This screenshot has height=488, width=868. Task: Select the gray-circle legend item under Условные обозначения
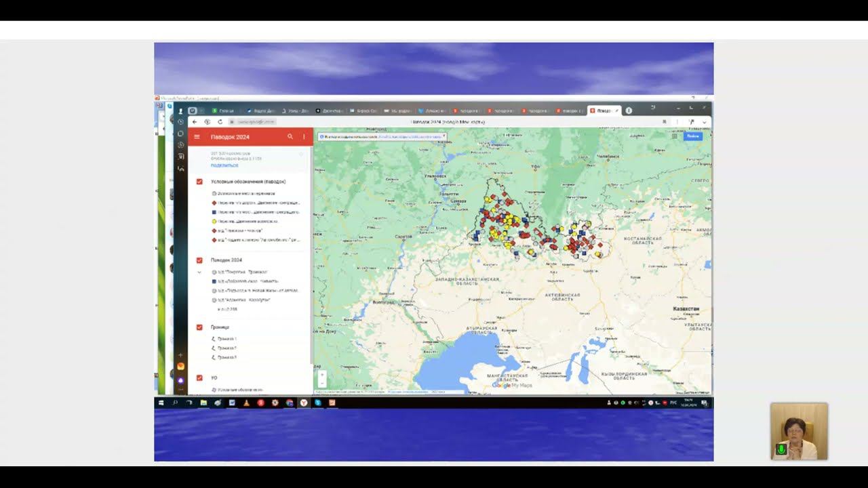tap(243, 194)
